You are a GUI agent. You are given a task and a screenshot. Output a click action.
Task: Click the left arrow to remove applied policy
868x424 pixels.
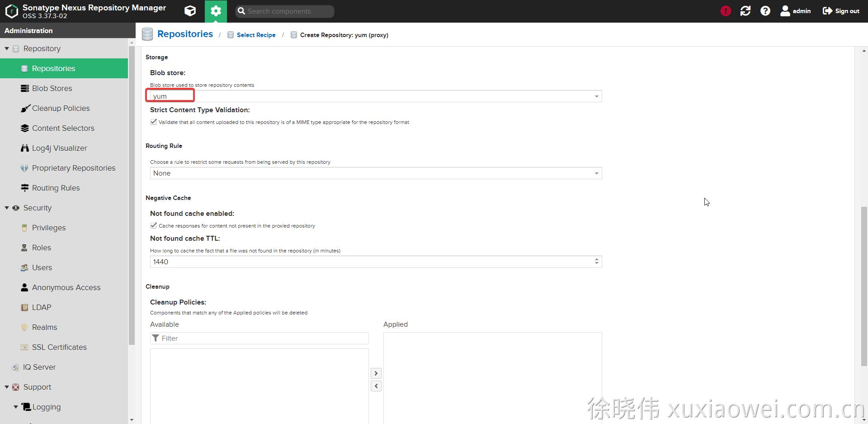tap(376, 386)
